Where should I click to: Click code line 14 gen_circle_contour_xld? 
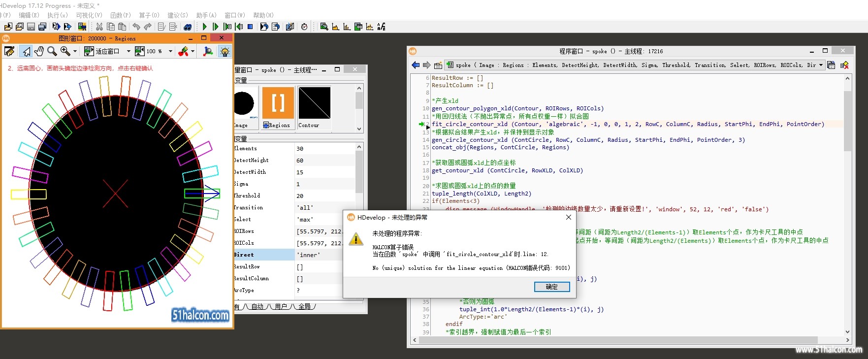point(588,140)
